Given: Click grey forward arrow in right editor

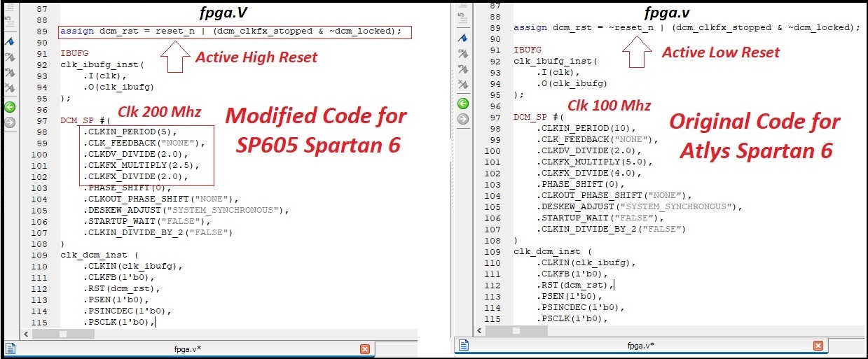Looking at the screenshot, I should [463, 119].
